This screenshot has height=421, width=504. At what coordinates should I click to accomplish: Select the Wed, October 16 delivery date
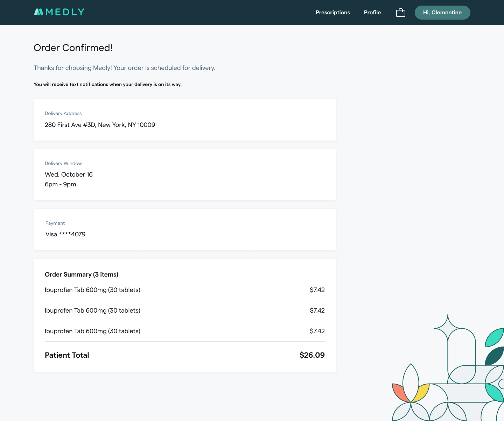point(69,174)
